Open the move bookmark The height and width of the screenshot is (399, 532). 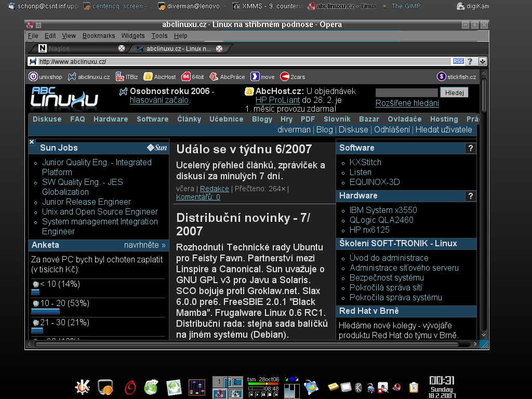(262, 77)
